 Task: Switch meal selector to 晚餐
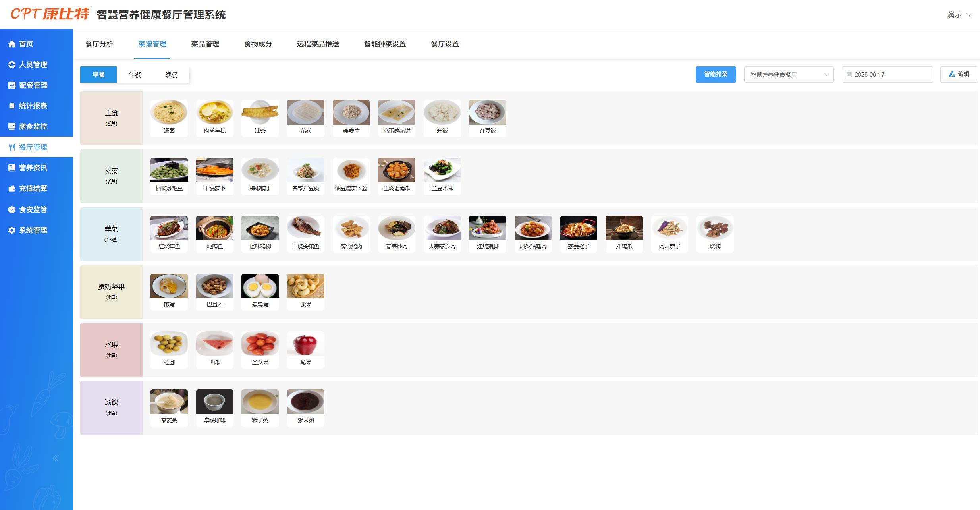pos(172,75)
